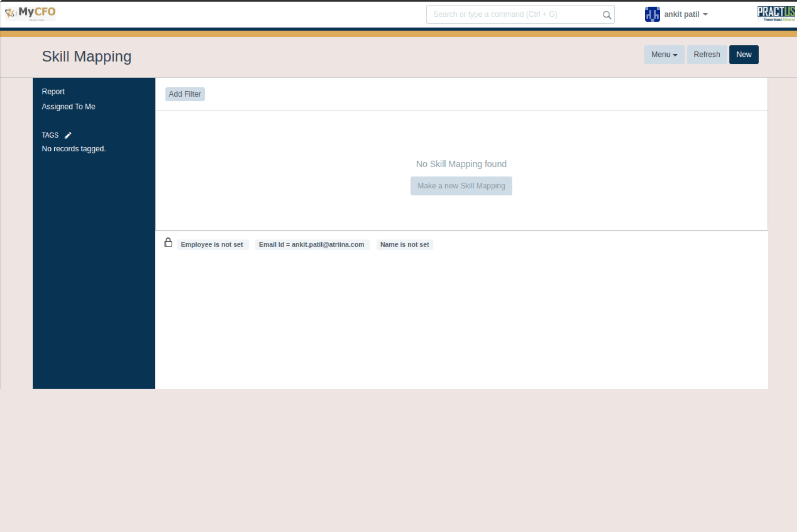The width and height of the screenshot is (797, 532).
Task: Click the Practus logo
Action: tap(776, 14)
